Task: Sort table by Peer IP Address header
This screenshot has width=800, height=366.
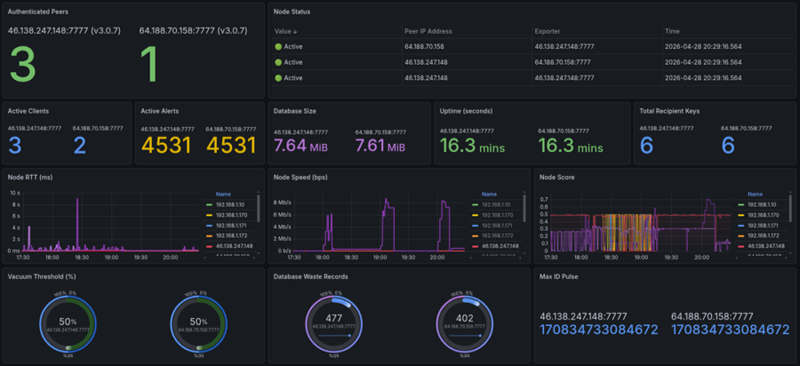Action: [x=428, y=31]
